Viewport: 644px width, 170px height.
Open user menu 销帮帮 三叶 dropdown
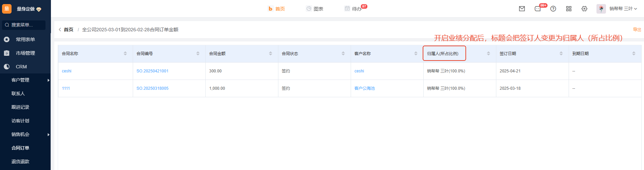click(x=623, y=9)
